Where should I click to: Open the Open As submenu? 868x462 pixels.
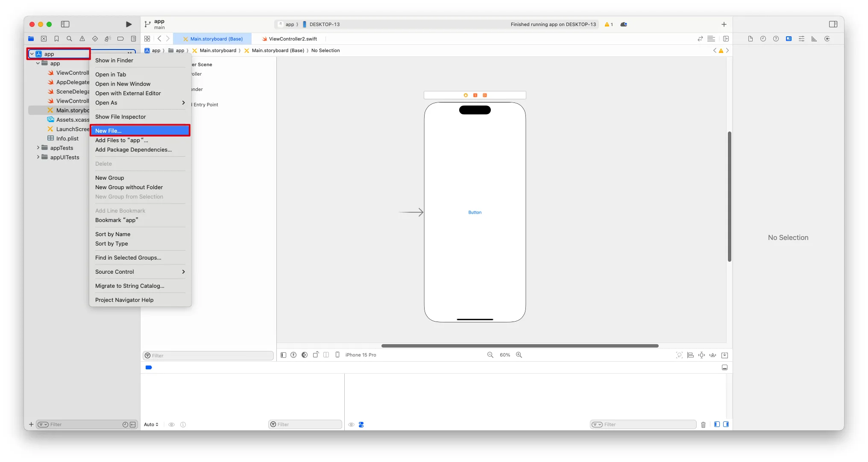coord(140,102)
